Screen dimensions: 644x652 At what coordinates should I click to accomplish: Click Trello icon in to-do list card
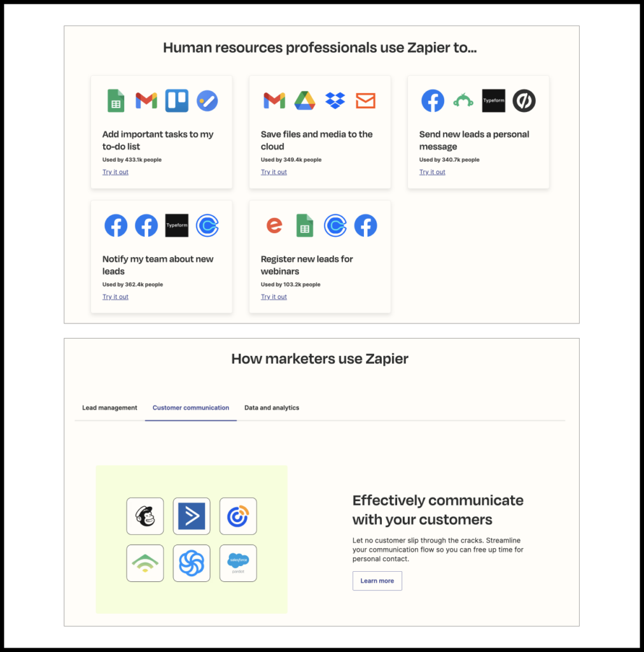[176, 101]
